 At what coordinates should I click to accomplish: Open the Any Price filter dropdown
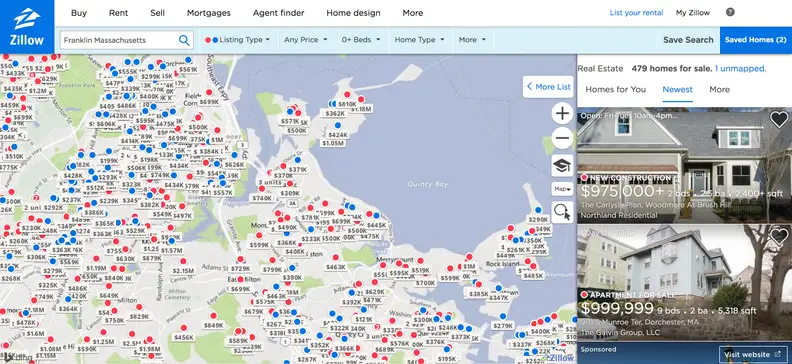coord(306,40)
